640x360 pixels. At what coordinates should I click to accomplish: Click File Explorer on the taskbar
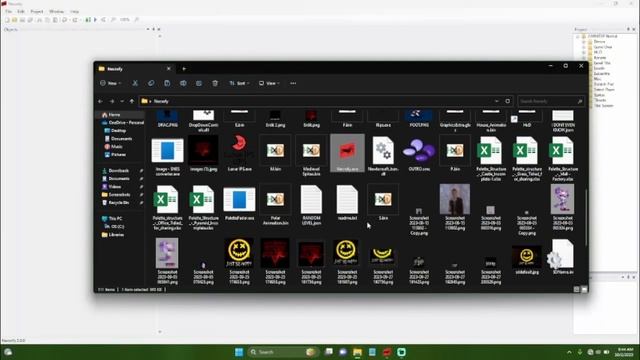point(358,352)
